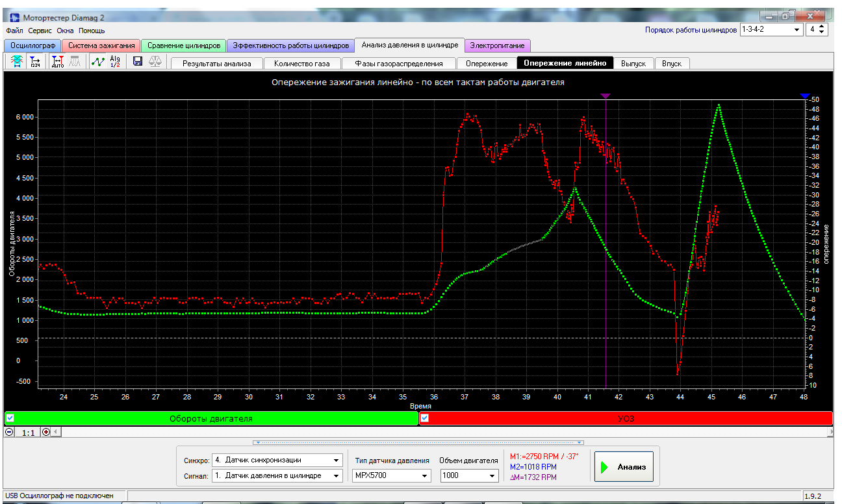
Task: Switch to the Осциллограф tab
Action: click(x=32, y=45)
